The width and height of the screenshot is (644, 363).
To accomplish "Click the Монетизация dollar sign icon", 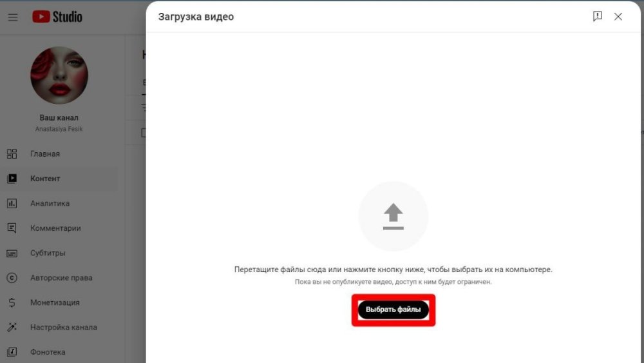I will click(x=12, y=302).
